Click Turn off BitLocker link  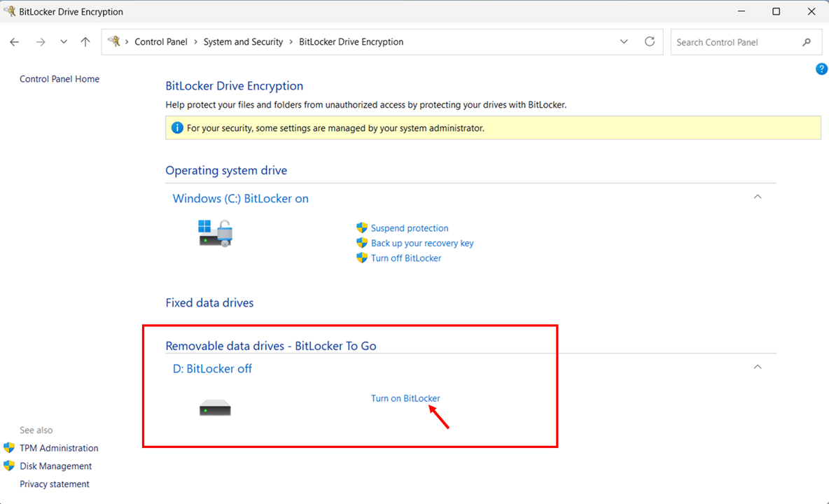[x=406, y=258]
